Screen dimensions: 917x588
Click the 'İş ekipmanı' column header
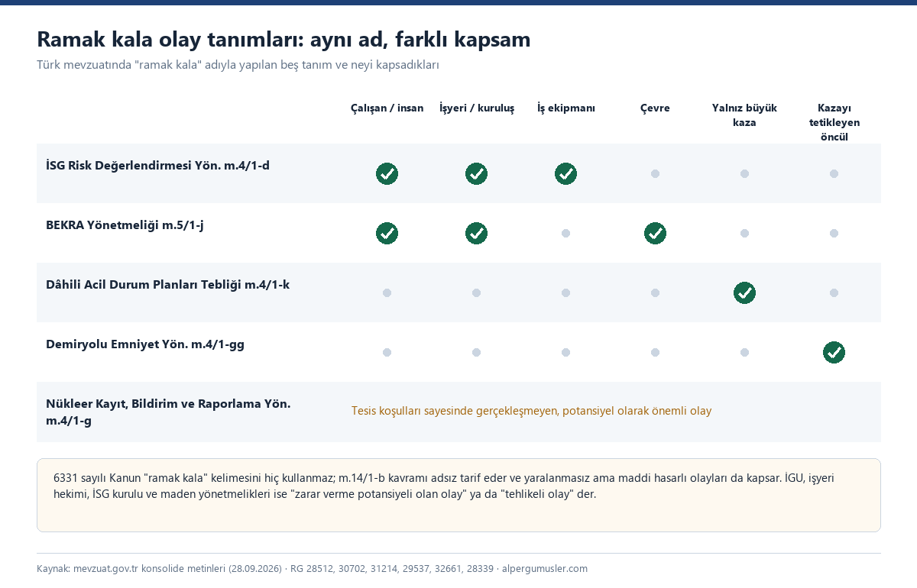tap(565, 108)
